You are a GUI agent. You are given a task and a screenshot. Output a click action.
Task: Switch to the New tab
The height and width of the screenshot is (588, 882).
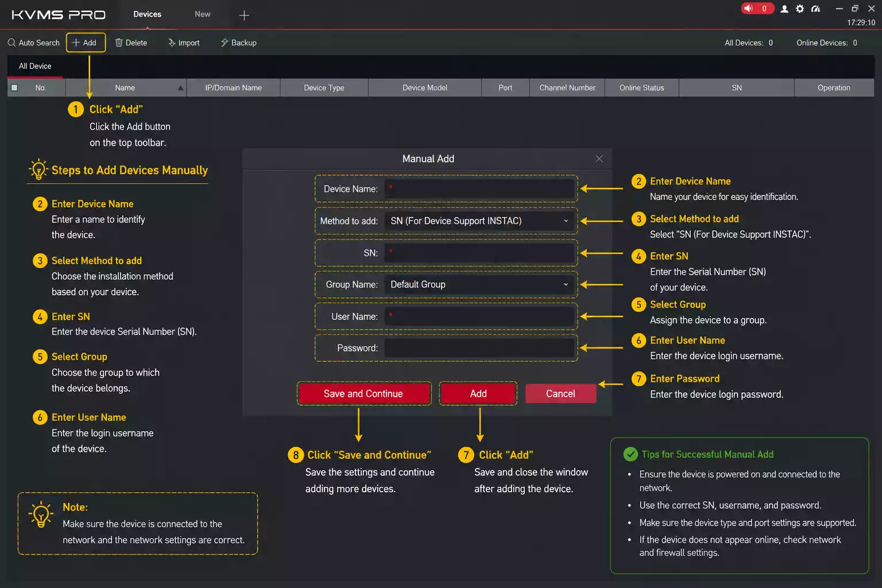(203, 14)
